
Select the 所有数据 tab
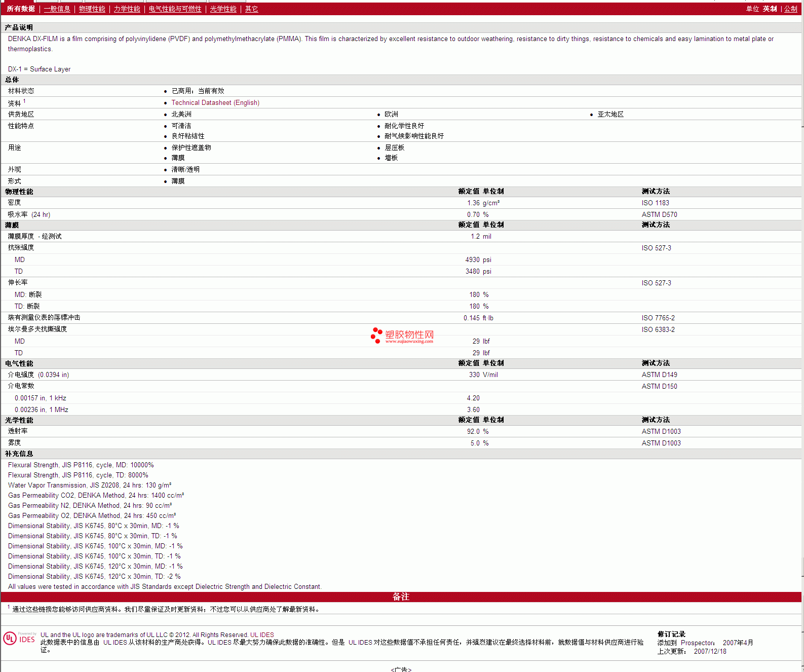click(x=21, y=9)
